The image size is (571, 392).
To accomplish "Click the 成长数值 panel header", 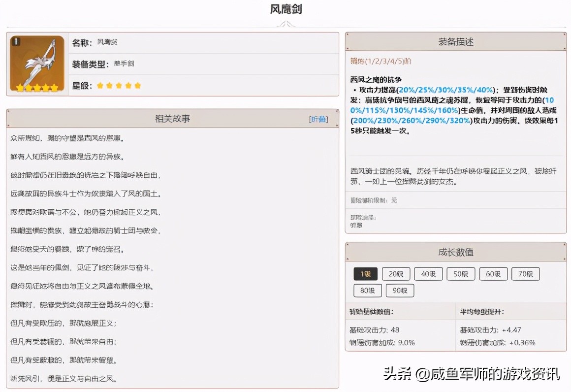I will click(455, 252).
